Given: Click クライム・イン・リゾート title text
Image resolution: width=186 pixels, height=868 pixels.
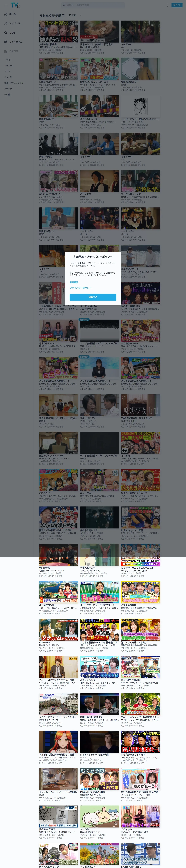Looking at the screenshot, I should coord(58,792).
